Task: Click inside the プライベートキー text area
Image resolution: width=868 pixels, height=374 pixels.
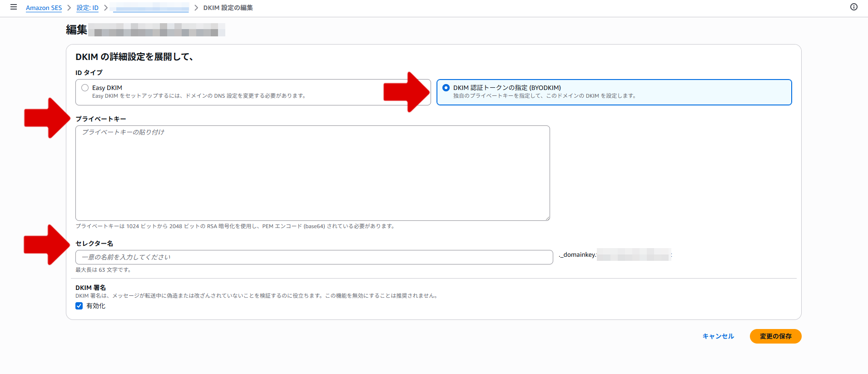Action: pos(312,173)
